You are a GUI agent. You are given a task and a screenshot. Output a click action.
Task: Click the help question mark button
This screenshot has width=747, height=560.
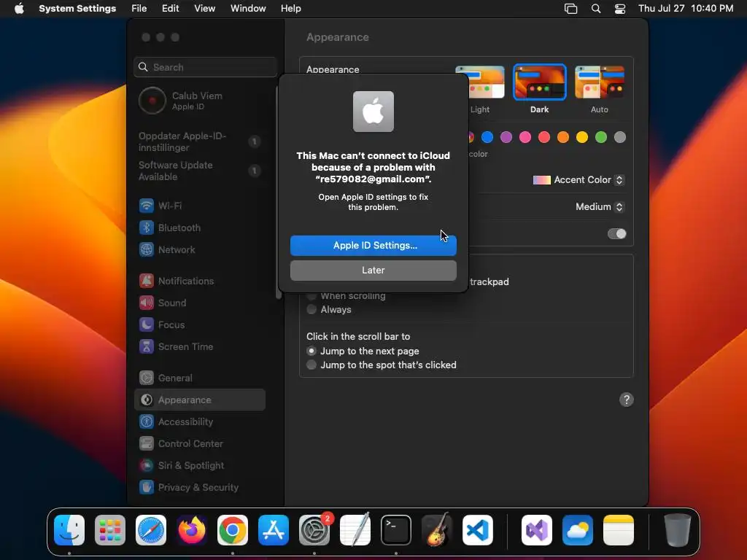(626, 400)
